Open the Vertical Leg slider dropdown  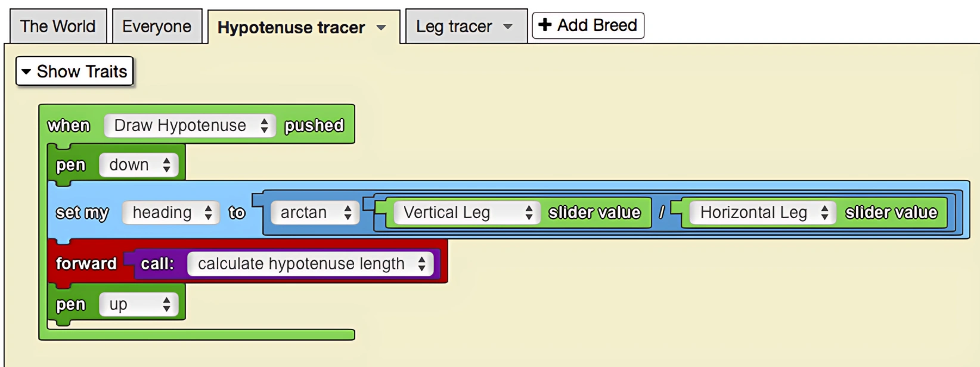coord(465,212)
